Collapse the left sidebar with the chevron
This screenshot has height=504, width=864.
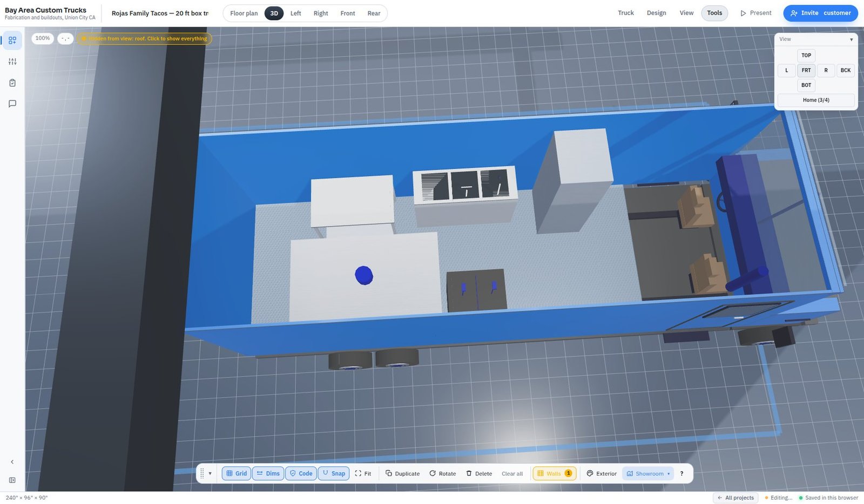pyautogui.click(x=12, y=462)
